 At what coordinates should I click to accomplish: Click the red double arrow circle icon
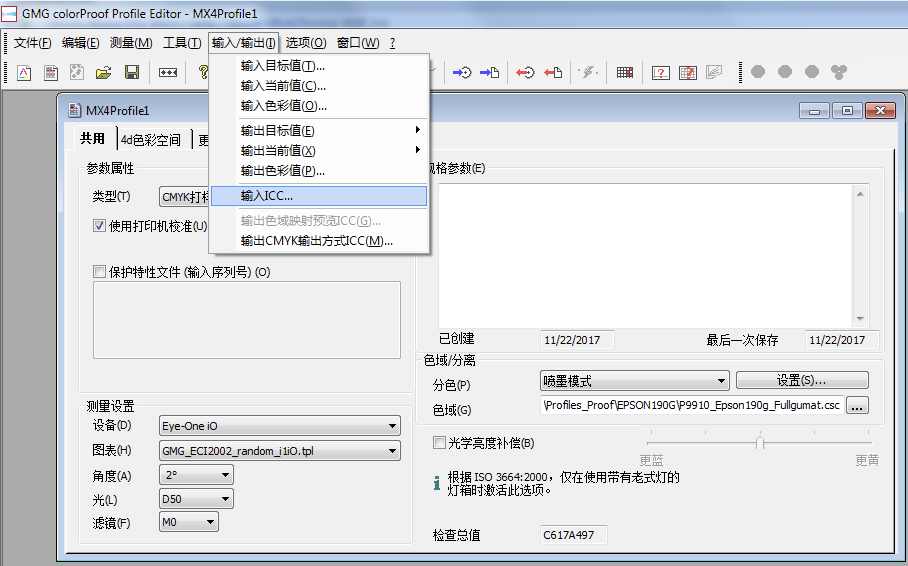(525, 72)
